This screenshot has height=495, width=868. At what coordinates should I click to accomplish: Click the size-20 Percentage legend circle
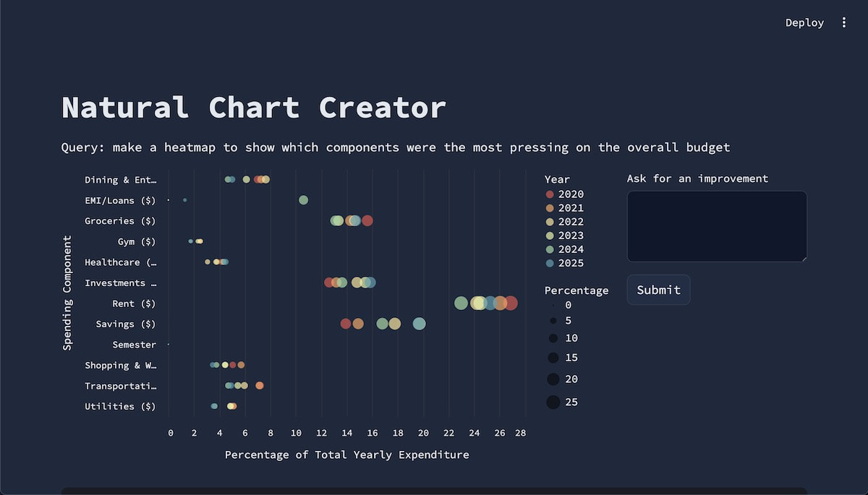(553, 379)
